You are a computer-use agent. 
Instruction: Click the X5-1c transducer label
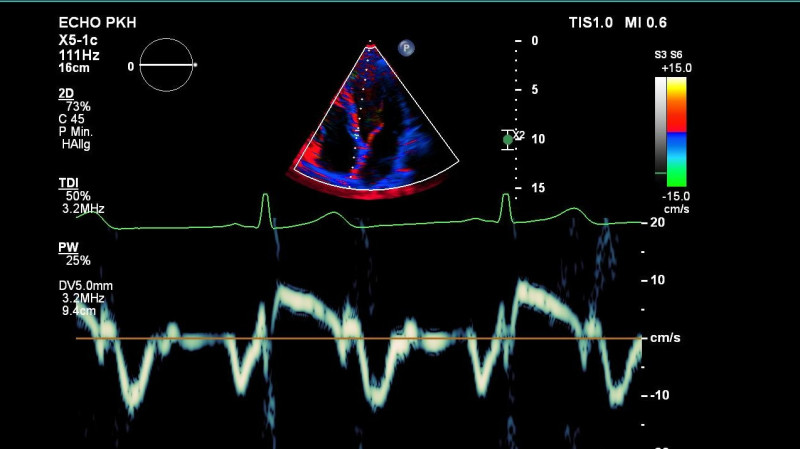(78, 40)
